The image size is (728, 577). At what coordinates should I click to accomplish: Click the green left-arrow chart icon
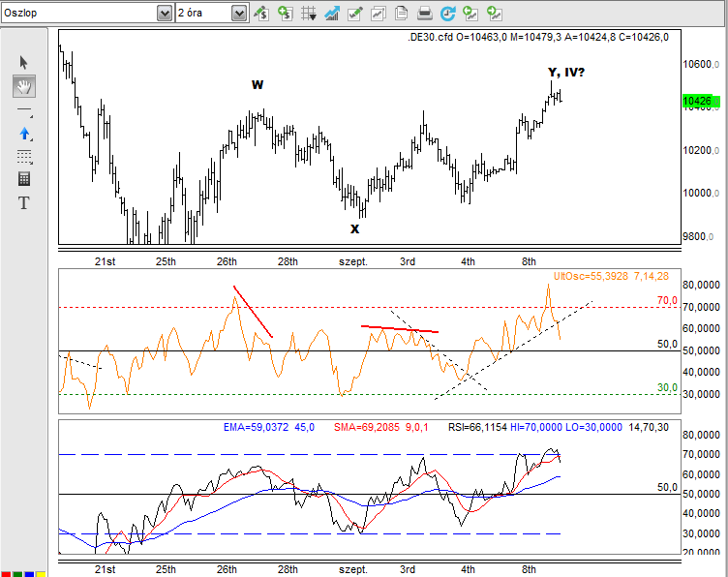pos(470,13)
